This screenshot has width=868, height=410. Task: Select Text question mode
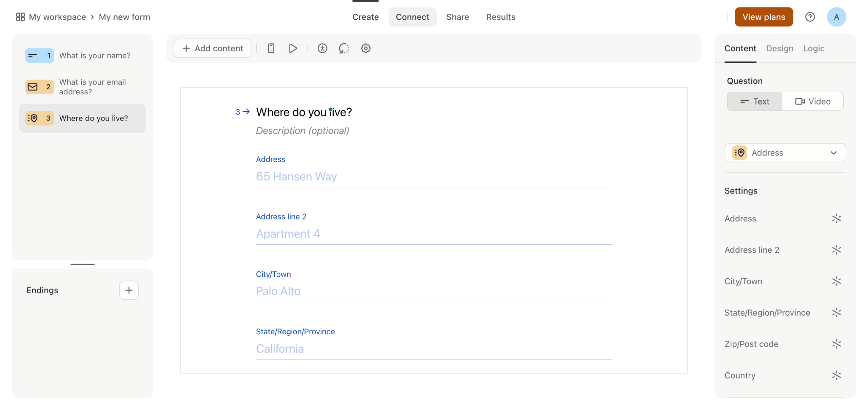coord(755,101)
